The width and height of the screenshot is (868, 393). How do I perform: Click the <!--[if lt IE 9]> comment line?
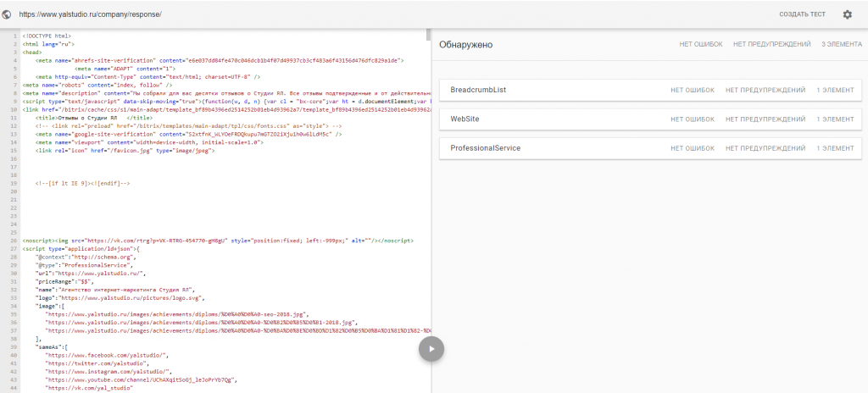tap(82, 183)
